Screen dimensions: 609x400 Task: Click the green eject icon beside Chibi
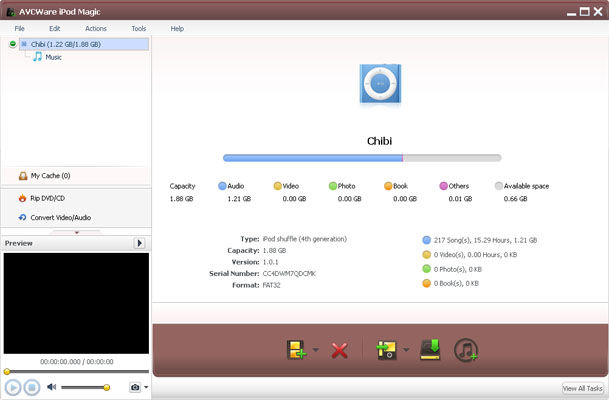(x=13, y=44)
